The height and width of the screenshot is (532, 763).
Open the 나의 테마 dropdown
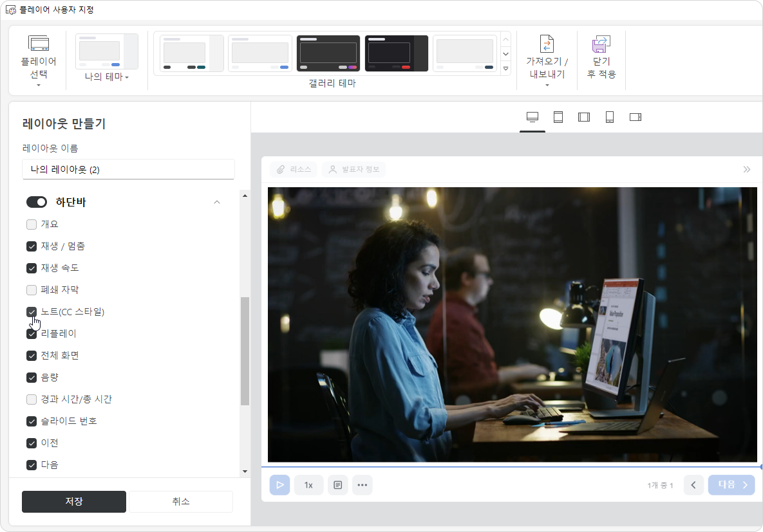(107, 77)
